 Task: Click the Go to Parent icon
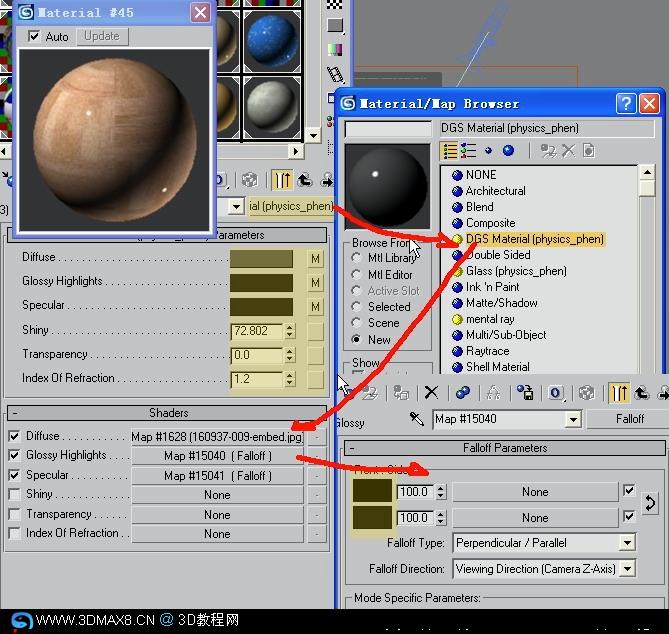[642, 393]
